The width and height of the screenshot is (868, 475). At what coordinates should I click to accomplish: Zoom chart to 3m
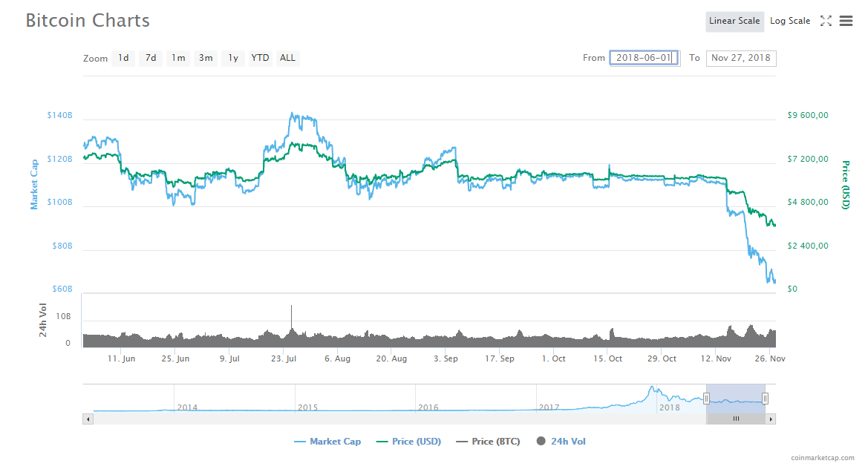click(206, 58)
